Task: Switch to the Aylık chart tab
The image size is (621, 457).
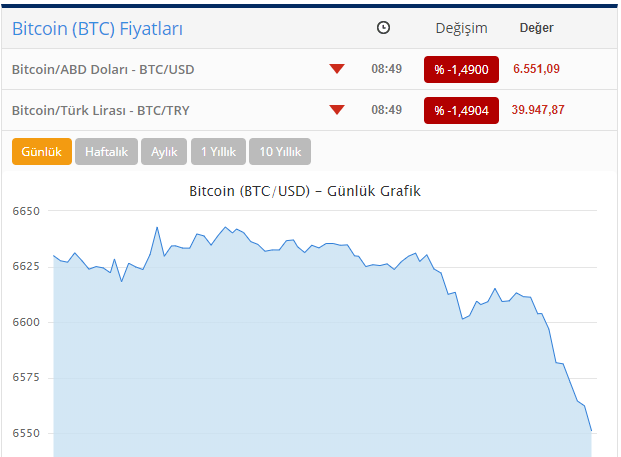Action: click(x=164, y=151)
